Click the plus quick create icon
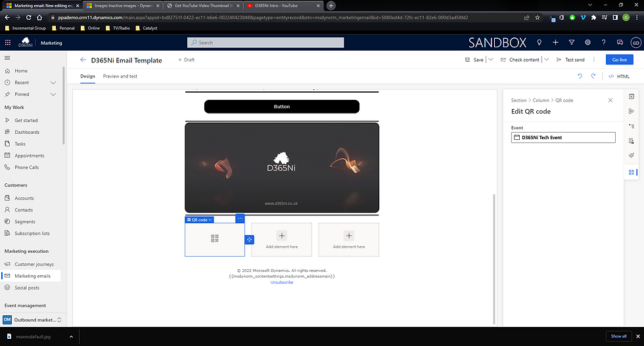This screenshot has width=644, height=346. click(x=555, y=42)
